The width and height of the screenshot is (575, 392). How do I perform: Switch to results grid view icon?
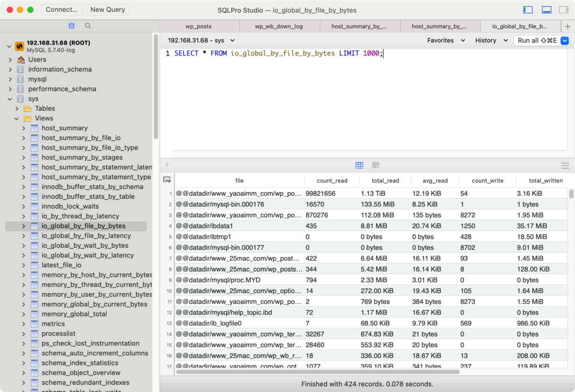coord(359,165)
